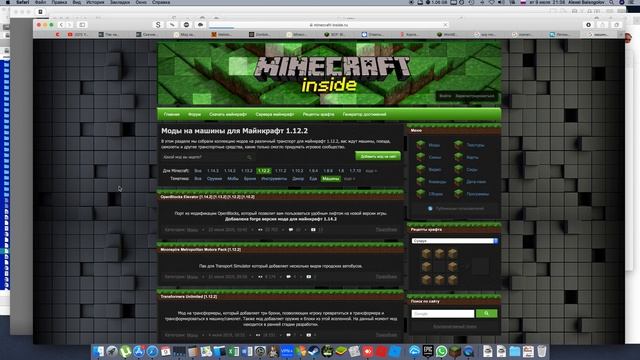Stop page loading with the address bar X
Screen dimensions: 640x360
(445, 25)
